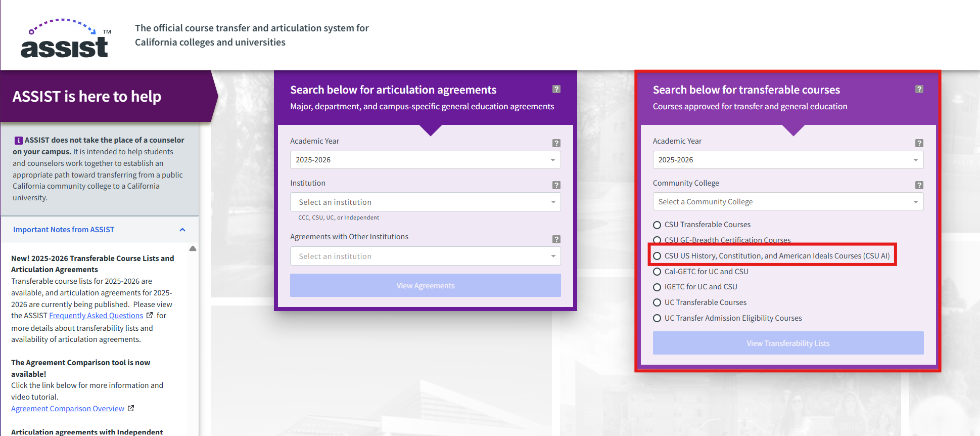The image size is (980, 436).
Task: Click info icon beside ASSIST counselor notice
Action: (18, 140)
